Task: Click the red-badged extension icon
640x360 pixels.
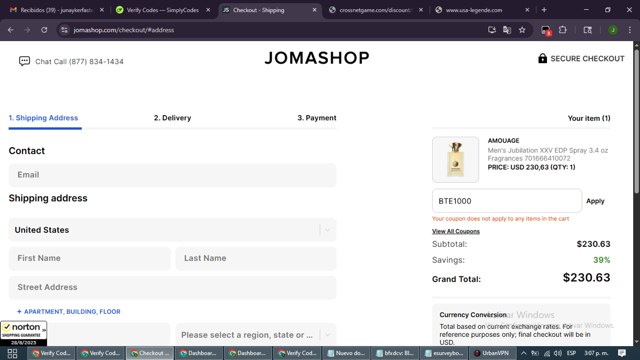Action: pyautogui.click(x=546, y=30)
